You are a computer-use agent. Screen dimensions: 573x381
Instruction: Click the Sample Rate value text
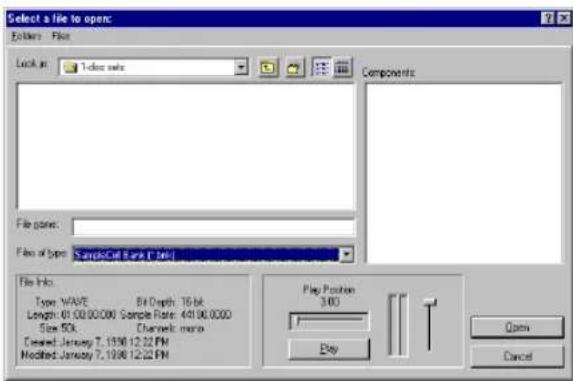click(x=206, y=315)
